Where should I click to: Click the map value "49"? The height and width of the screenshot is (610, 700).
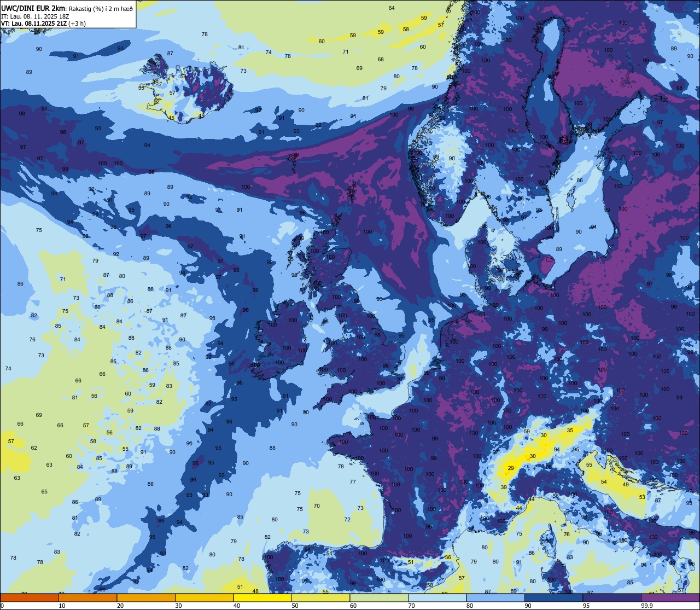click(626, 484)
